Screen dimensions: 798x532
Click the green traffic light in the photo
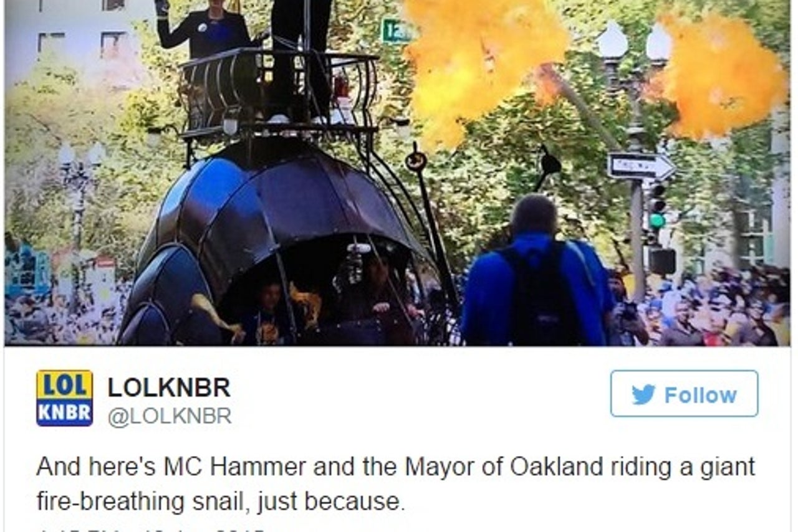[x=656, y=220]
